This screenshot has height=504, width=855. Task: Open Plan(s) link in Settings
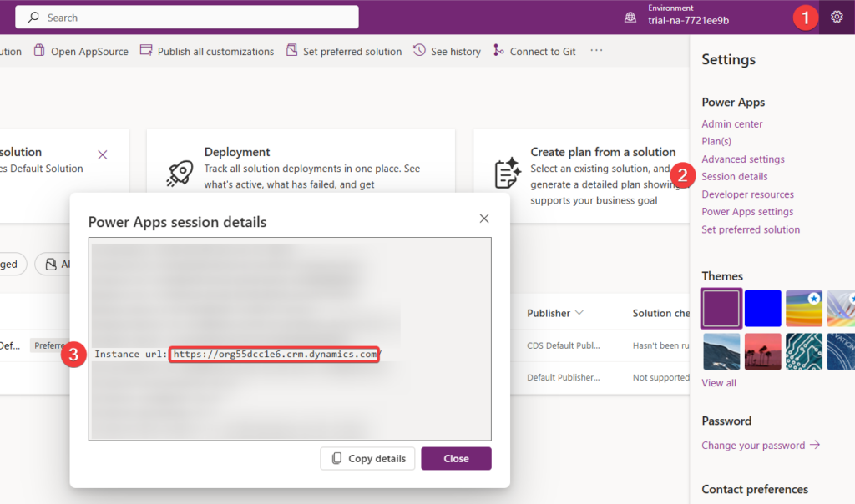pyautogui.click(x=716, y=142)
